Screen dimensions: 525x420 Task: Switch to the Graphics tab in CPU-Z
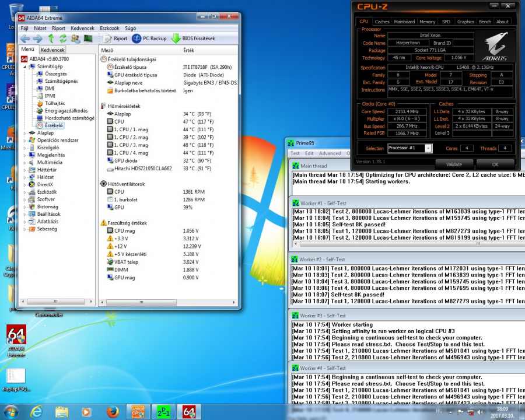[466, 22]
